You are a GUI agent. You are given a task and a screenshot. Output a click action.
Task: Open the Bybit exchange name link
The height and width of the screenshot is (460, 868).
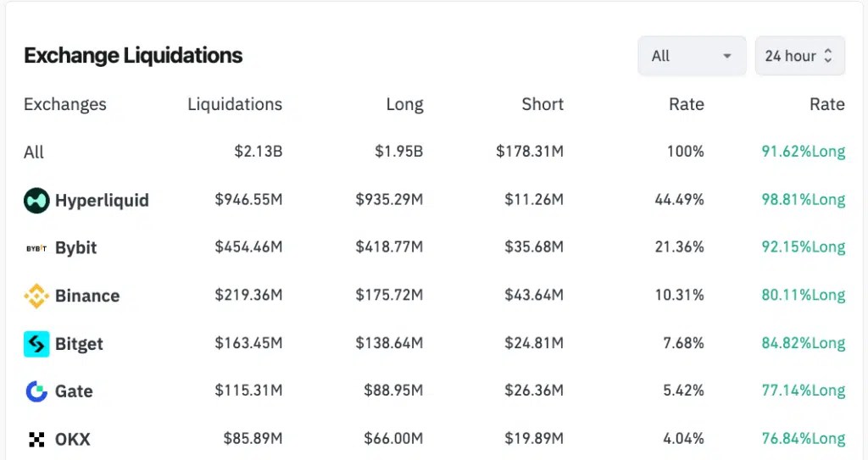tap(75, 248)
